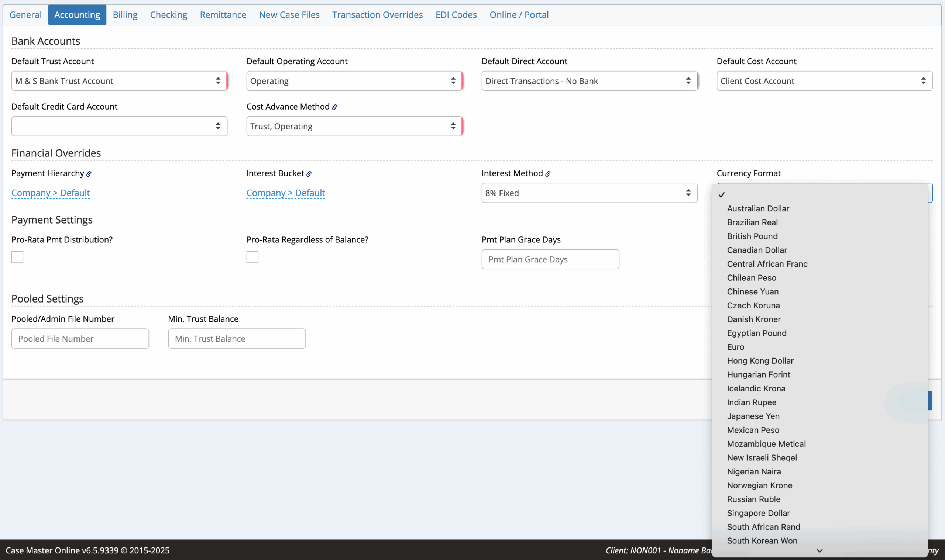Click the Default Cost Account stepper arrows
Image resolution: width=945 pixels, height=560 pixels.
coord(924,81)
